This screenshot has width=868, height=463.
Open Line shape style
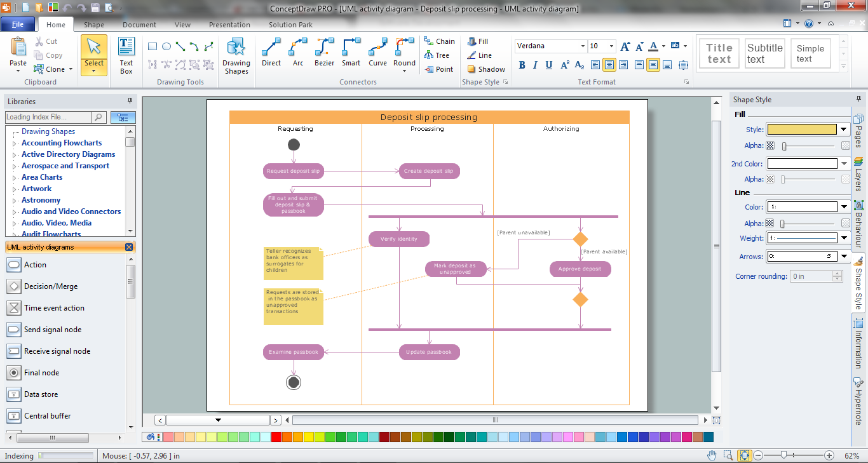[479, 55]
